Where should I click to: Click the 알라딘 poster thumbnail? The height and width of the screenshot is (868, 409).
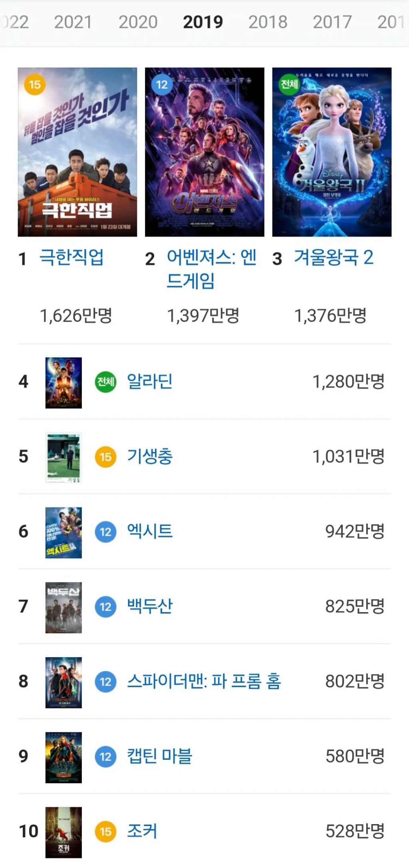pyautogui.click(x=64, y=383)
